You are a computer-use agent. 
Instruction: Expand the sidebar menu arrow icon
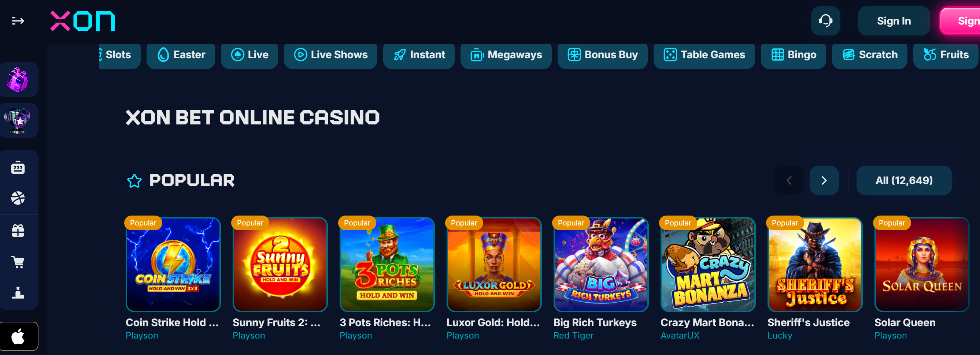pyautogui.click(x=18, y=21)
